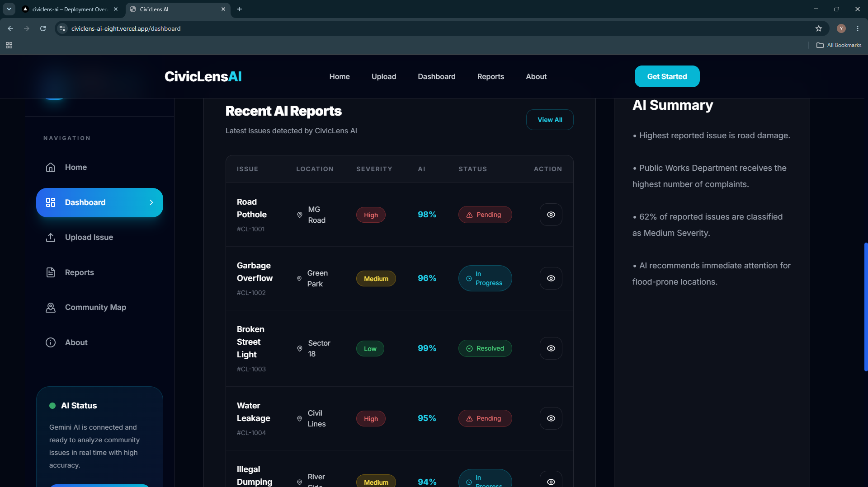This screenshot has width=868, height=487.
Task: Click the green AI Status indicator dot
Action: point(52,406)
